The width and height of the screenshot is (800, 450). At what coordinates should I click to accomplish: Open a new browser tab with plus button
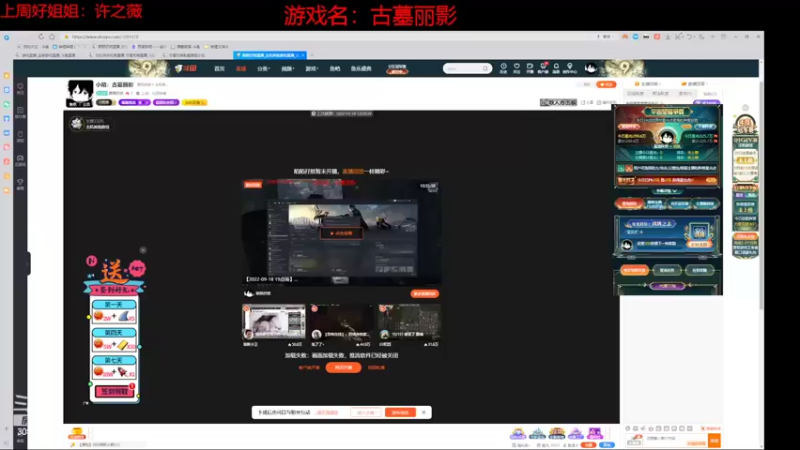tap(312, 55)
